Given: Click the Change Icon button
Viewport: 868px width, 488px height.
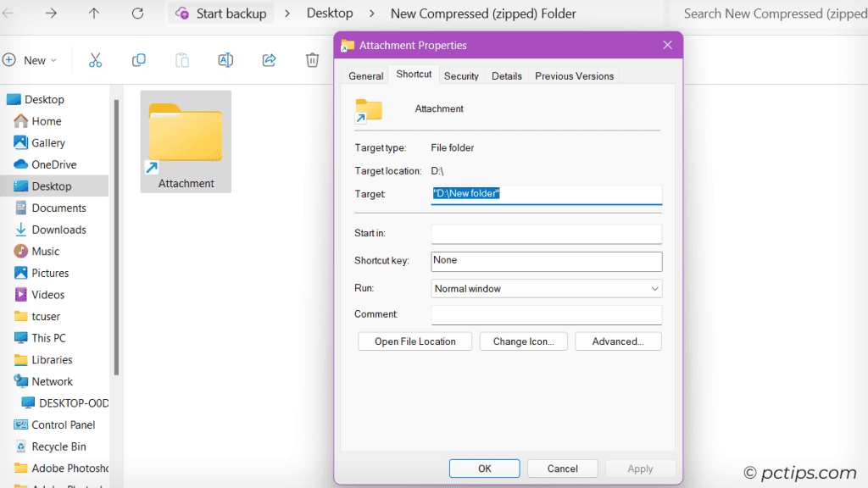Looking at the screenshot, I should click(x=523, y=341).
